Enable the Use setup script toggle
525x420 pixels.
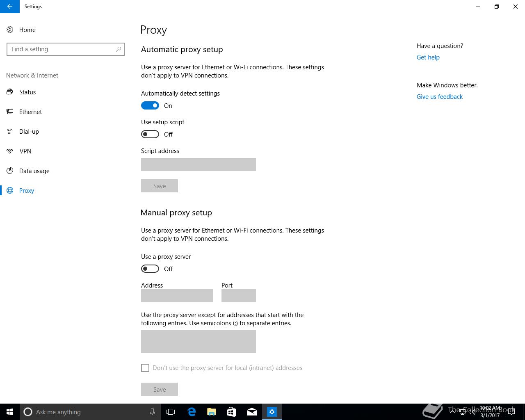150,134
